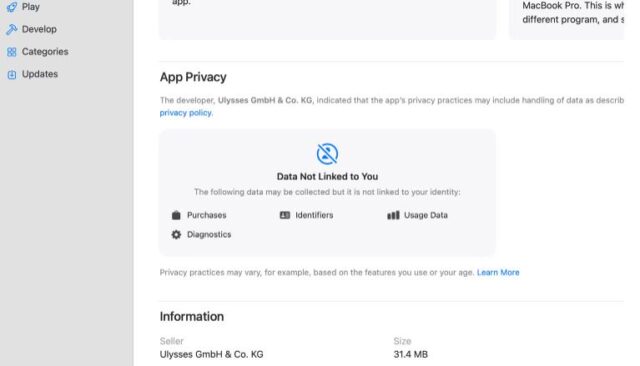Click the App Privacy section heading
640x366 pixels.
(193, 77)
